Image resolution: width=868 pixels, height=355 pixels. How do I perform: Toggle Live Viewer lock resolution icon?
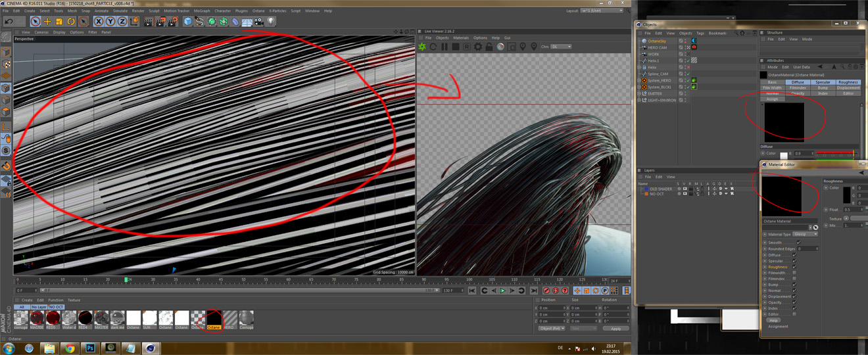pos(489,47)
